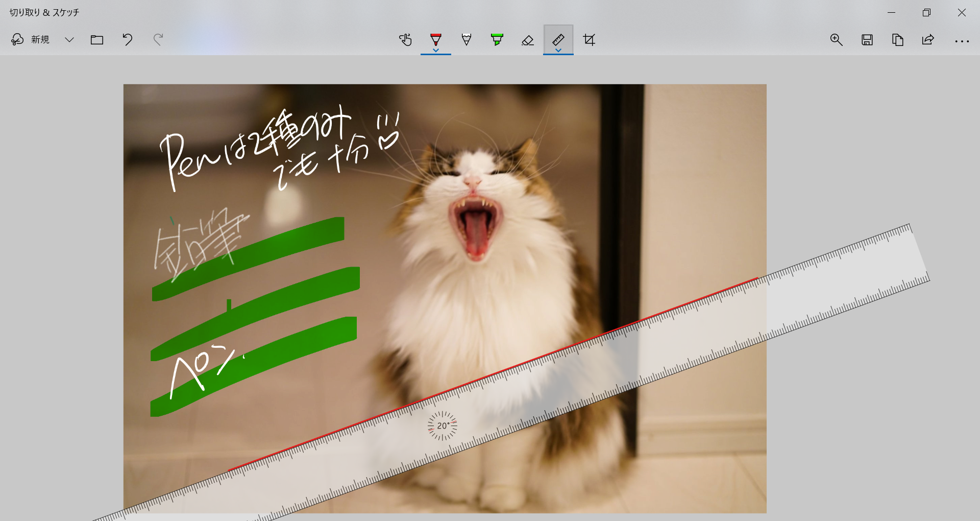Select the image crop tool
The width and height of the screenshot is (980, 521).
[589, 40]
